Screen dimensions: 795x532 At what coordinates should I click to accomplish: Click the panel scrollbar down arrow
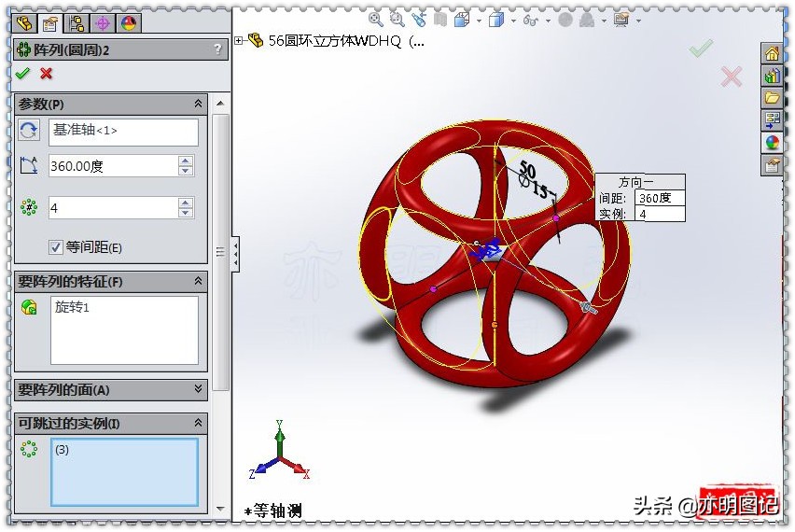(x=220, y=508)
